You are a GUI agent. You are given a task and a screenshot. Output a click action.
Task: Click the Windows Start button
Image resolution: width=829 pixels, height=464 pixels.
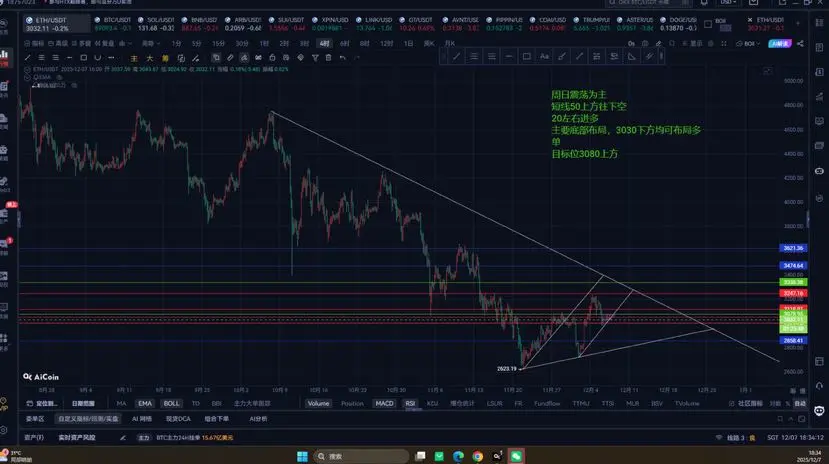pyautogui.click(x=302, y=456)
